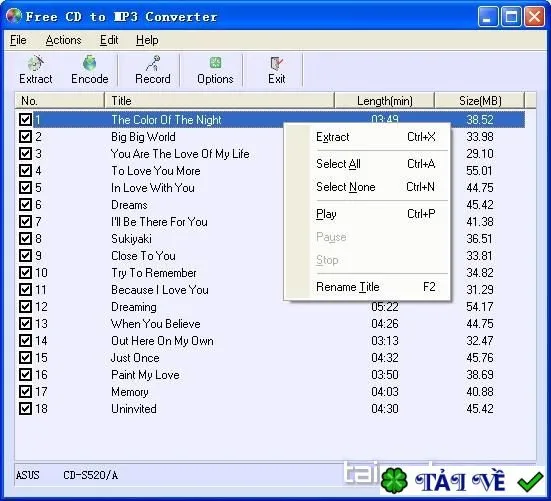This screenshot has width=551, height=501.
Task: Click the CD app icon in title bar
Action: coord(14,16)
